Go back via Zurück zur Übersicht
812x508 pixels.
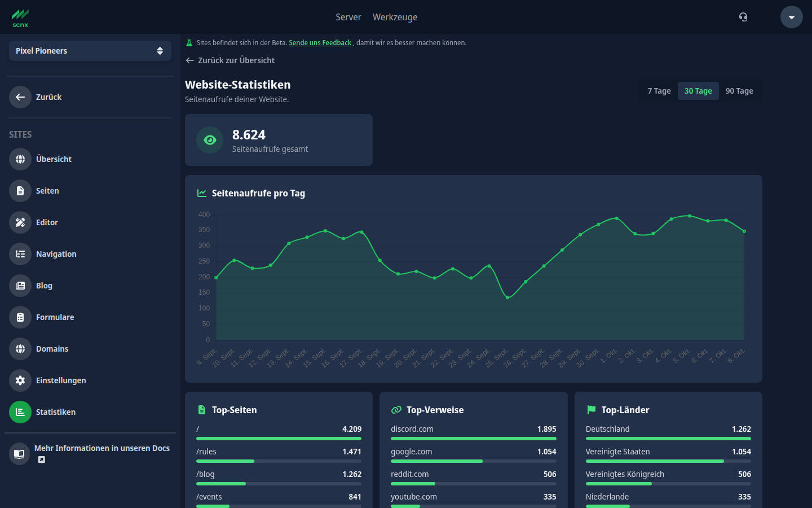[x=230, y=60]
